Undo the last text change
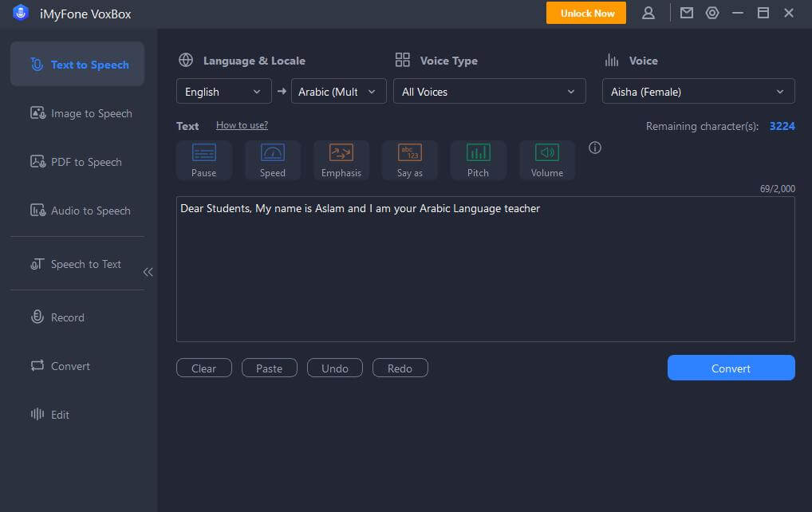 334,368
